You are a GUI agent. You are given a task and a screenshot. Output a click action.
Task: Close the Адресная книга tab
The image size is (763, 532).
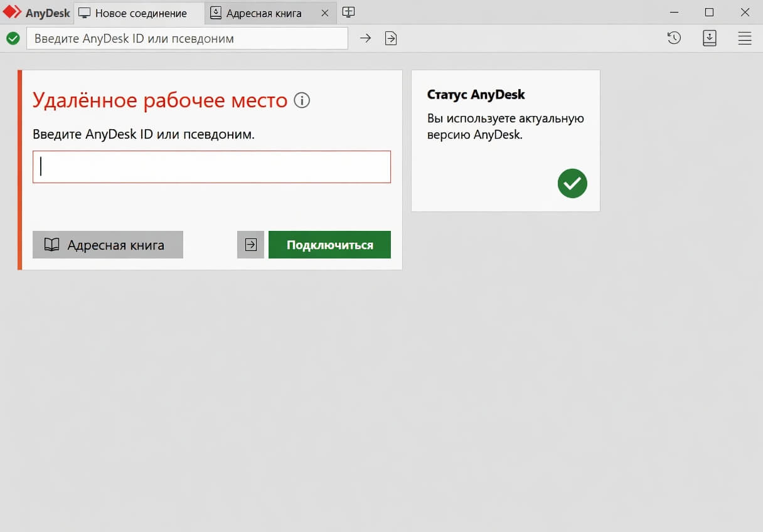[325, 13]
